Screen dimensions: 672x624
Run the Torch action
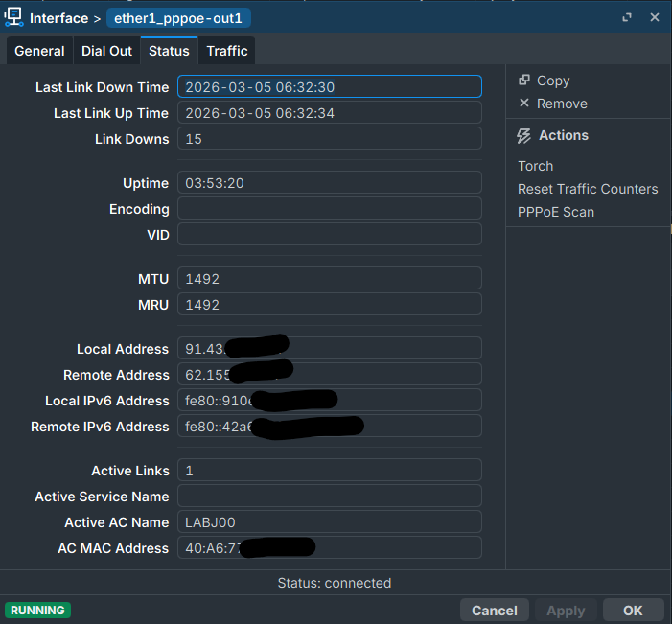535,166
